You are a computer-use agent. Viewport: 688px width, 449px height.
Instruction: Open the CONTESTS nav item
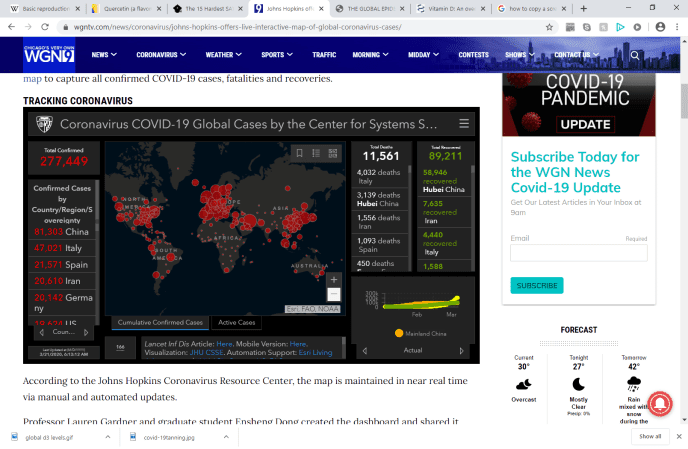tap(473, 55)
